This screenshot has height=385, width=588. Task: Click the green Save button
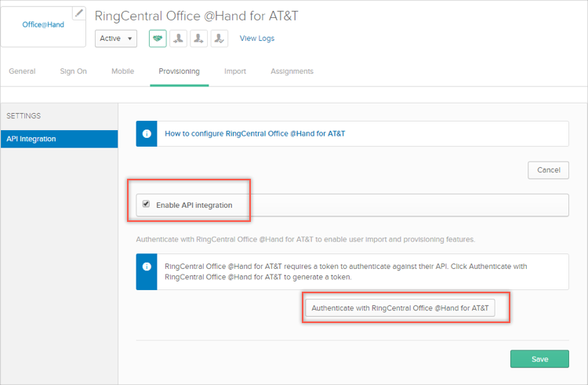pyautogui.click(x=539, y=358)
